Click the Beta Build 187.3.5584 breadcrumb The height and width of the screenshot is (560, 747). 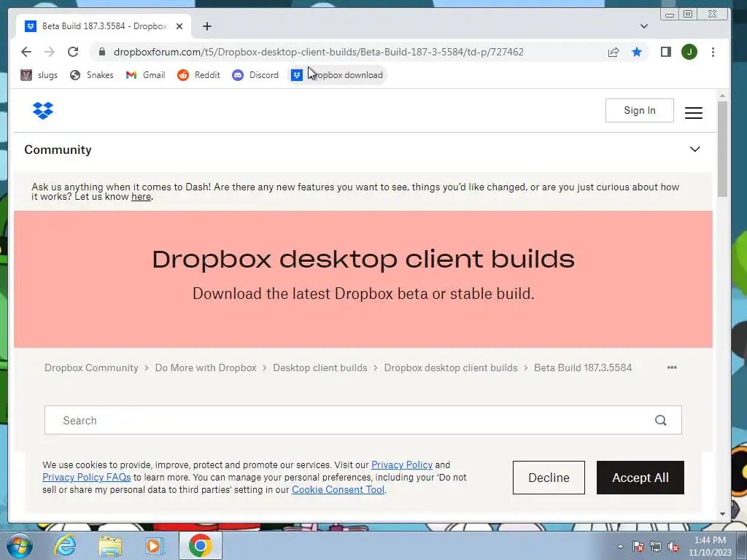click(583, 367)
